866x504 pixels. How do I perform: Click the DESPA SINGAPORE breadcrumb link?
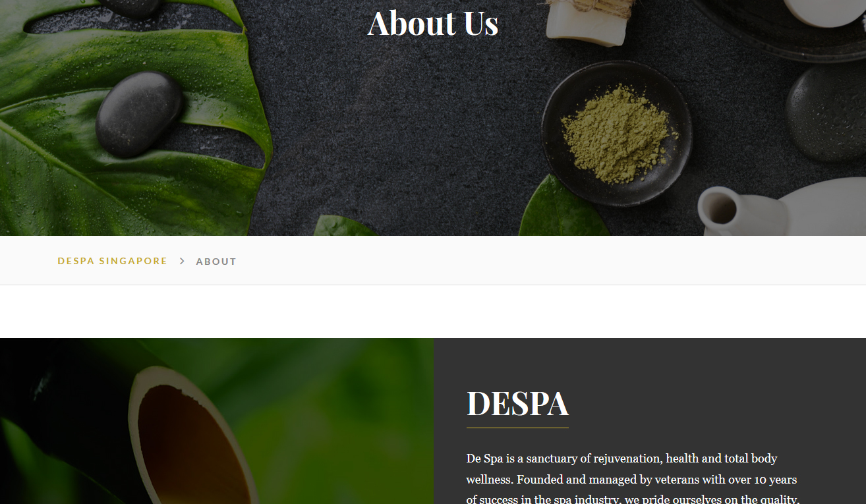(113, 261)
